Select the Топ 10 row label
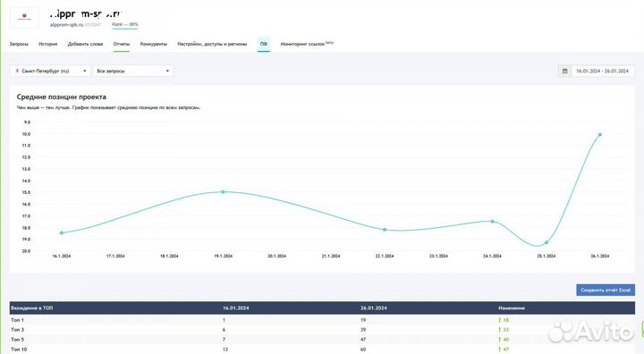Image resolution: width=644 pixels, height=354 pixels. click(x=19, y=350)
